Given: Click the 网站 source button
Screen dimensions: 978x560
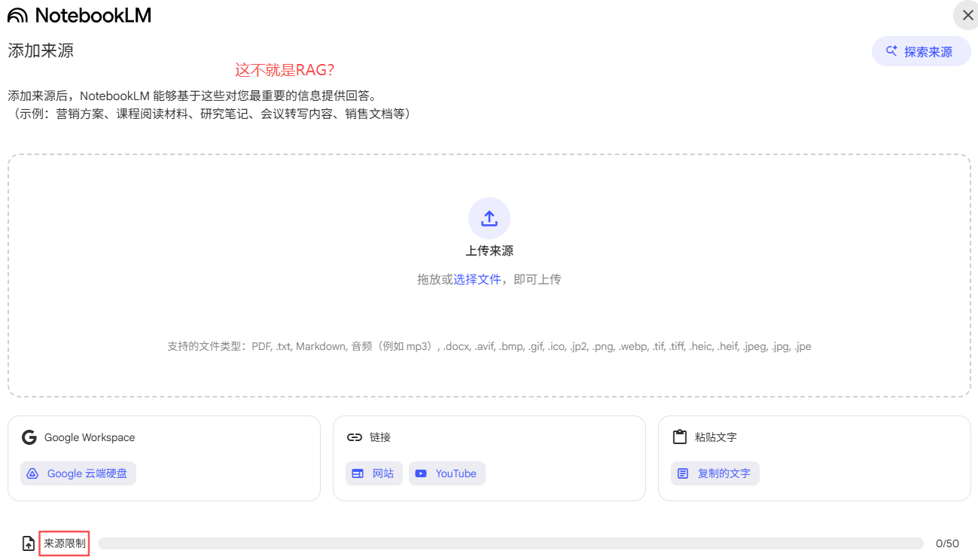Looking at the screenshot, I should point(373,473).
